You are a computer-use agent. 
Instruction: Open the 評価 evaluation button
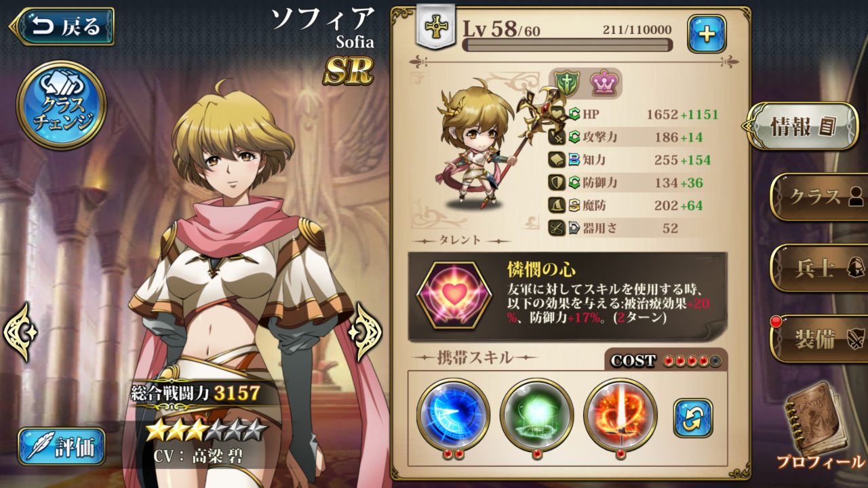[x=62, y=446]
